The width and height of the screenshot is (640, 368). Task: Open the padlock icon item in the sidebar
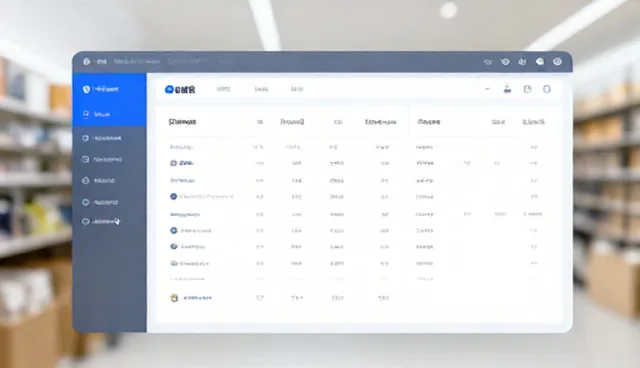click(x=98, y=180)
